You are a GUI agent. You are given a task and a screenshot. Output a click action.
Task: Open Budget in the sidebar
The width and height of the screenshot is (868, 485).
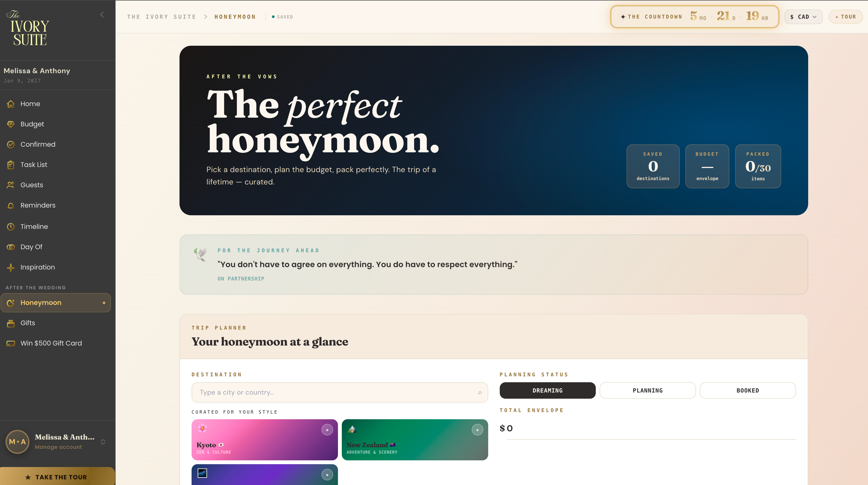55,124
